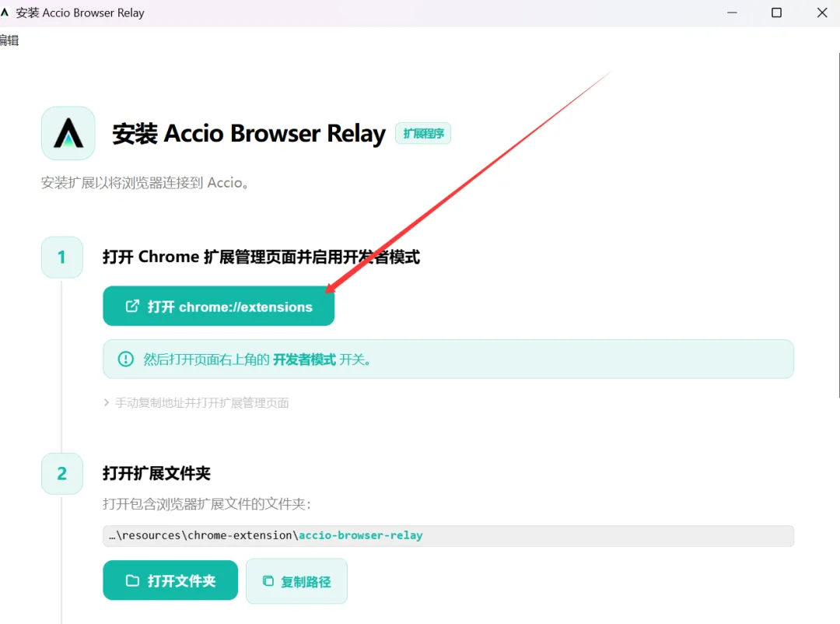Open the chrome://extensions page button

pyautogui.click(x=219, y=306)
